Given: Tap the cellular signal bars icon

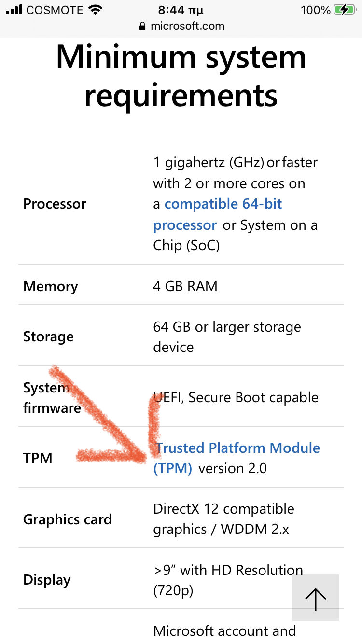Looking at the screenshot, I should [x=14, y=10].
